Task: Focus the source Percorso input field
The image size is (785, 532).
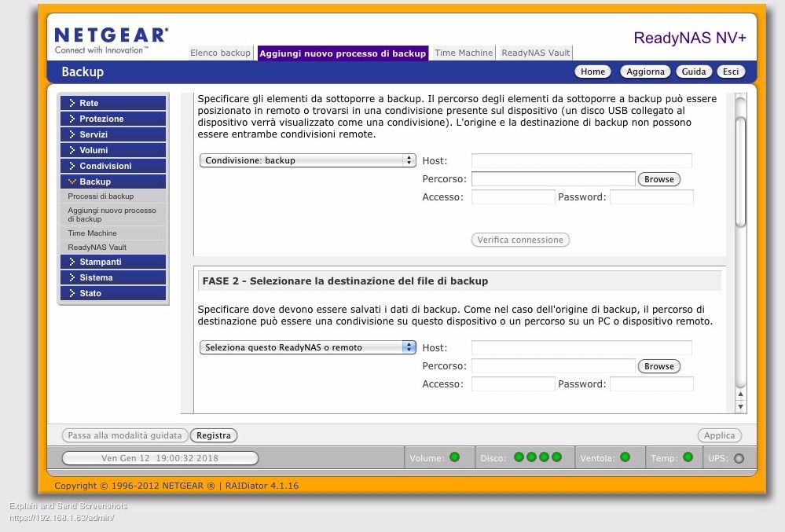Action: (x=553, y=178)
